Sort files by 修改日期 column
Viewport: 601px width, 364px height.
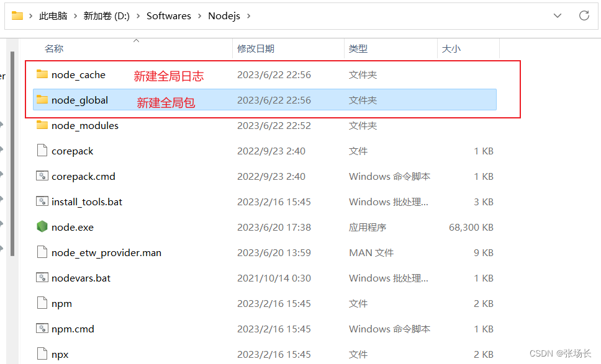pyautogui.click(x=258, y=48)
